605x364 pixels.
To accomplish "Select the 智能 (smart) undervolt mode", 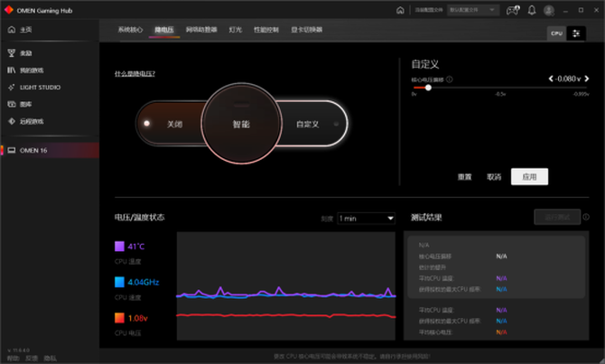I will tap(241, 124).
